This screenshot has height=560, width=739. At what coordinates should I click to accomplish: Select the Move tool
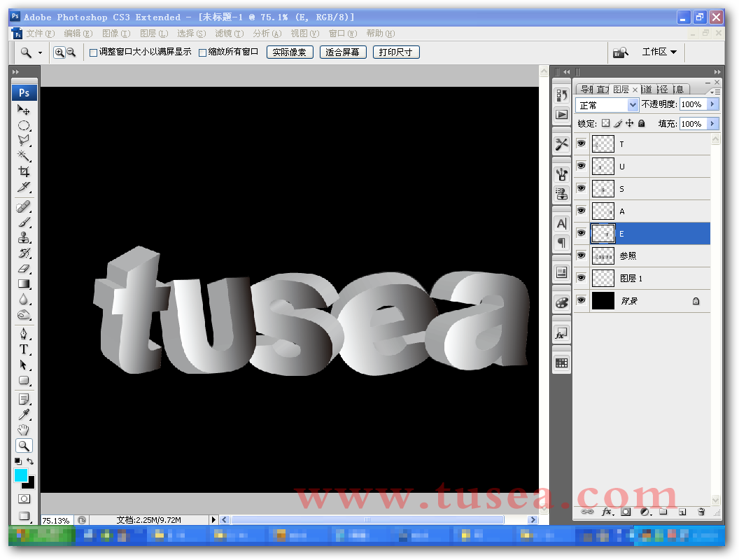24,111
